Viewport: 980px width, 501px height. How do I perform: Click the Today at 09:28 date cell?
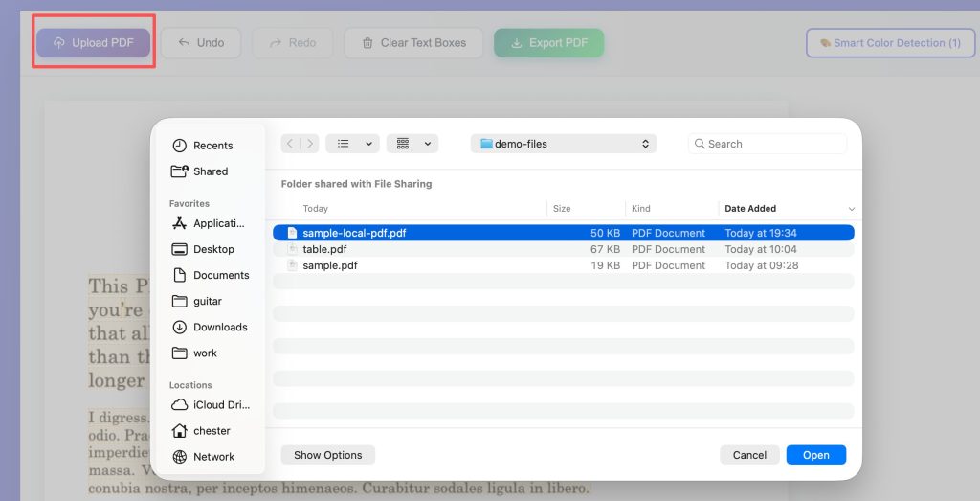tap(761, 265)
